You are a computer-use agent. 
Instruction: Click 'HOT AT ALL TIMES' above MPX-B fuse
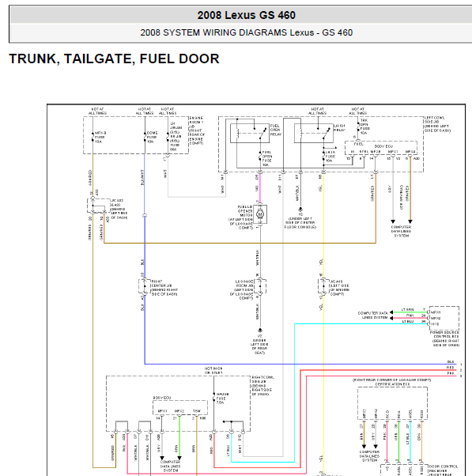[x=97, y=111]
